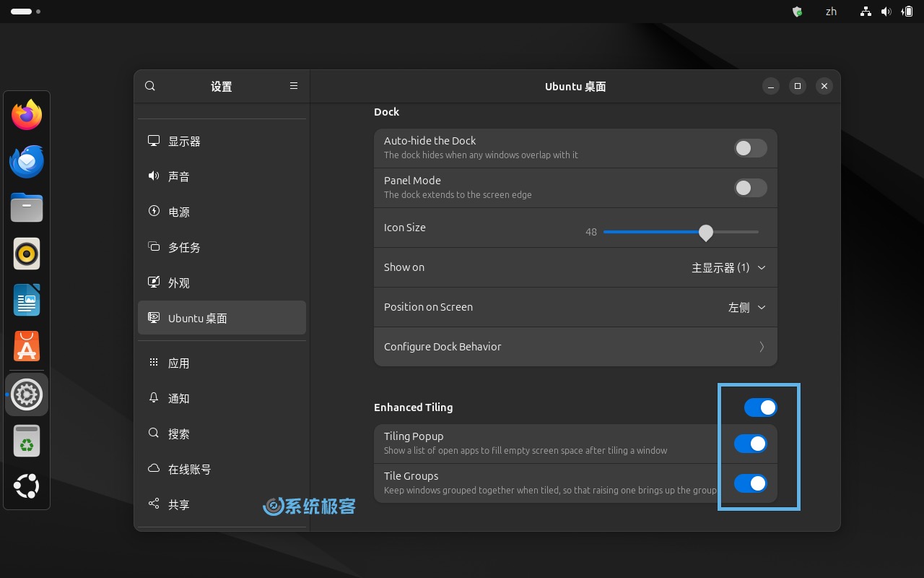924x578 pixels.
Task: Click the share icon beside 共享
Action: click(154, 504)
